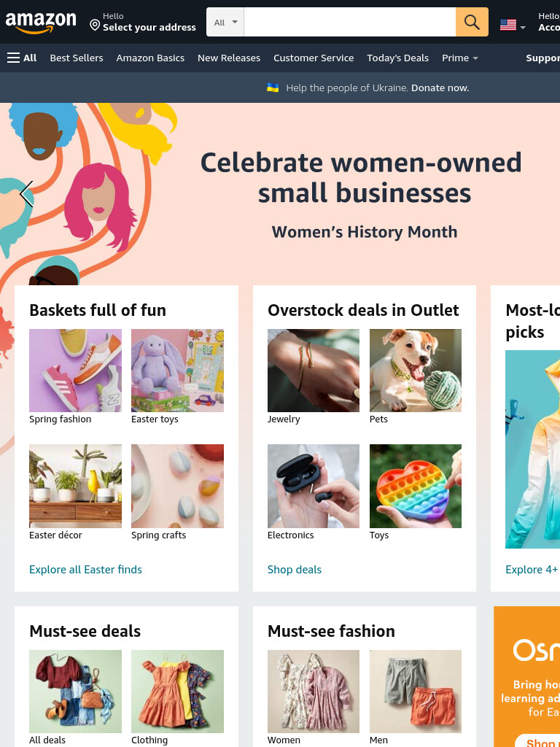Select Customer Service in navigation bar
Viewport: 560px width, 747px height.
tap(314, 58)
